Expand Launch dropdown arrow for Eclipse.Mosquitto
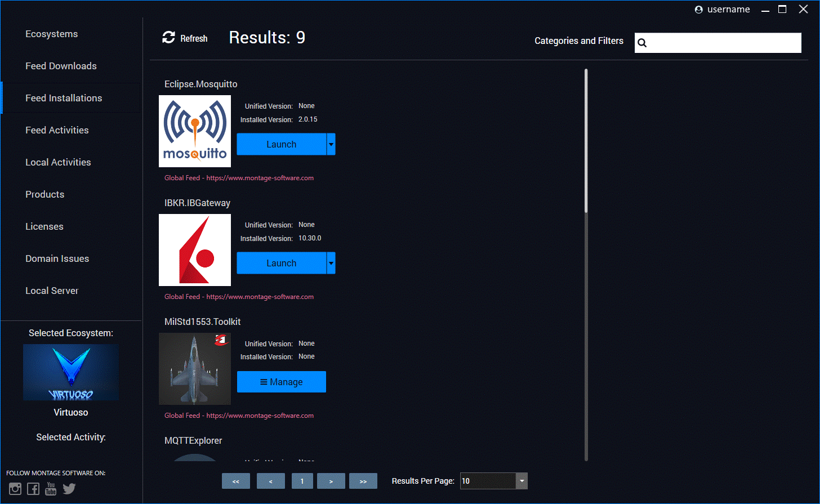 point(331,144)
